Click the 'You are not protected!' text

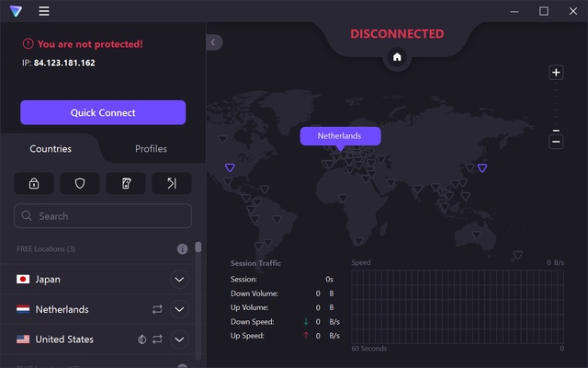click(x=90, y=44)
